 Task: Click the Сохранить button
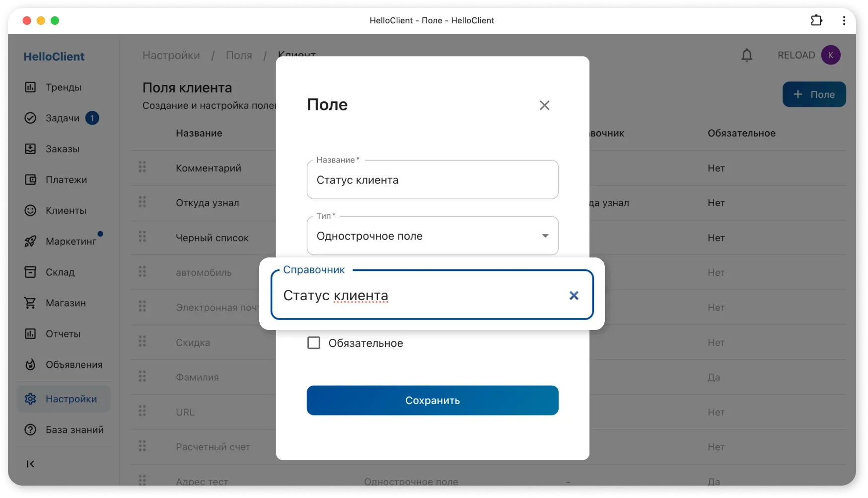pos(432,401)
